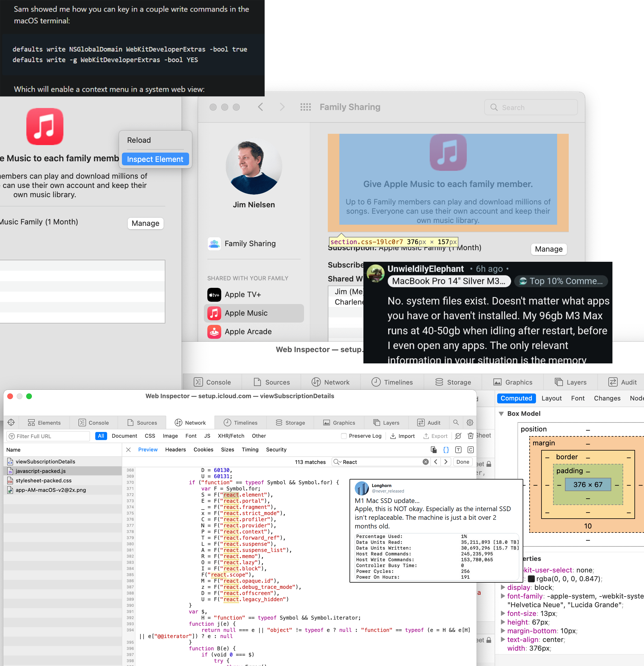
Task: Expand the font-size computed property
Action: 503,613
